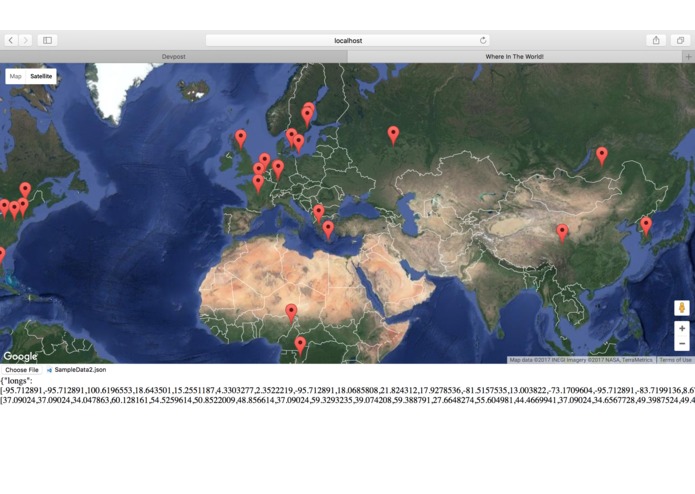Click the Choose File button
Viewport: 695px width, 494px height.
pos(22,370)
